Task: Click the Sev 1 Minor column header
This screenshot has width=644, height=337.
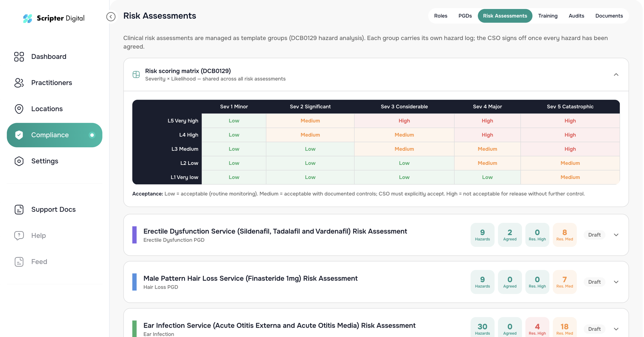Action: (x=234, y=107)
